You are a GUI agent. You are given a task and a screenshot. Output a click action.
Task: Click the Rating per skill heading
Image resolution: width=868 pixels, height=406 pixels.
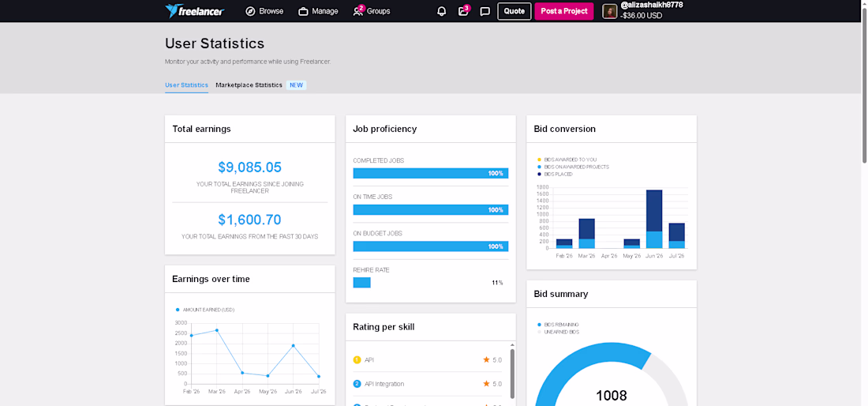[x=383, y=327]
